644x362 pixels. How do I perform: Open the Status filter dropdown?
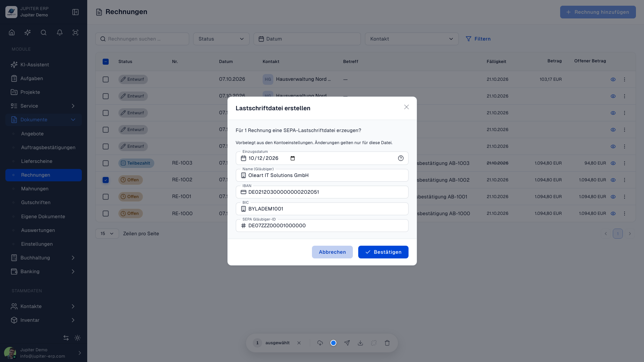click(221, 39)
